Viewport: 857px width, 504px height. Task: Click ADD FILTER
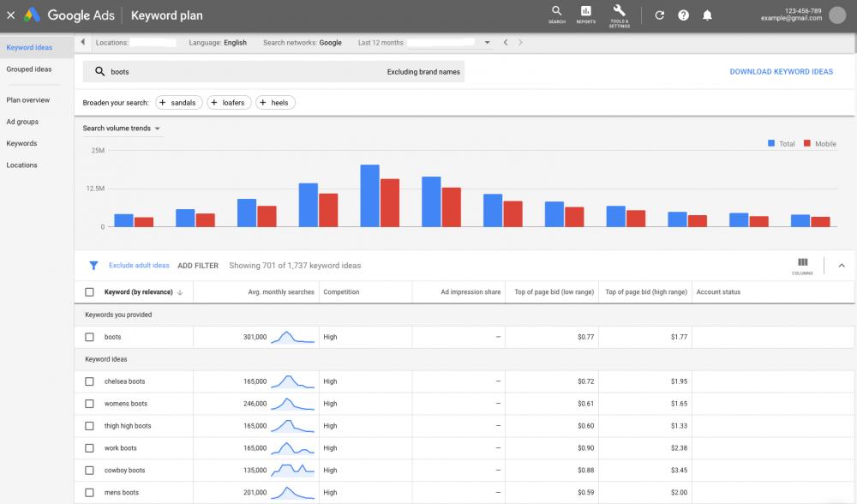coord(198,266)
